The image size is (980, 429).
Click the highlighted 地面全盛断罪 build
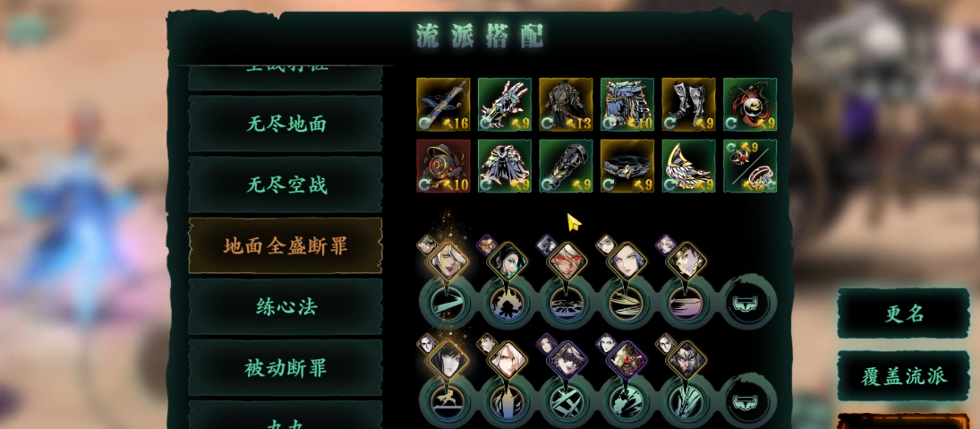(285, 245)
